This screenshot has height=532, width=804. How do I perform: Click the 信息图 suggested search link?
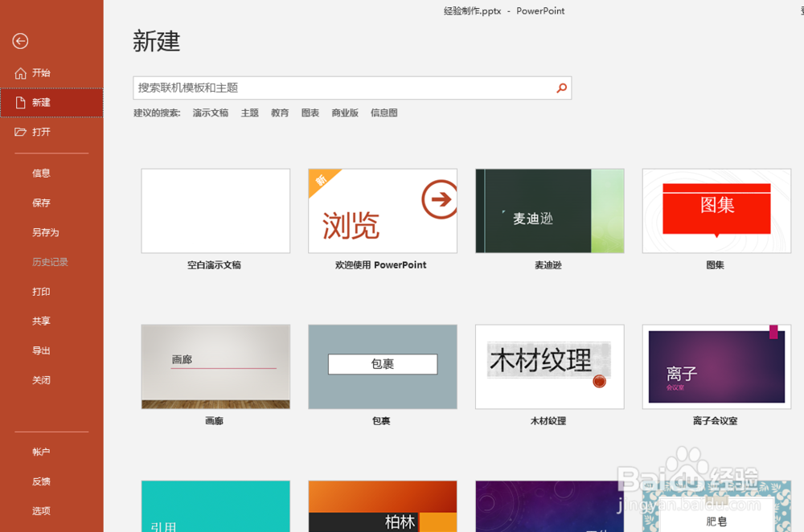(384, 113)
